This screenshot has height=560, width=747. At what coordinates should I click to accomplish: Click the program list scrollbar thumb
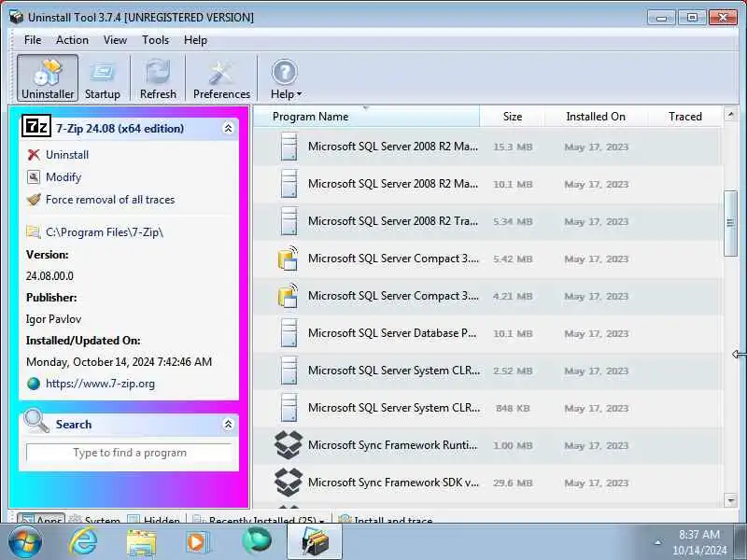730,223
